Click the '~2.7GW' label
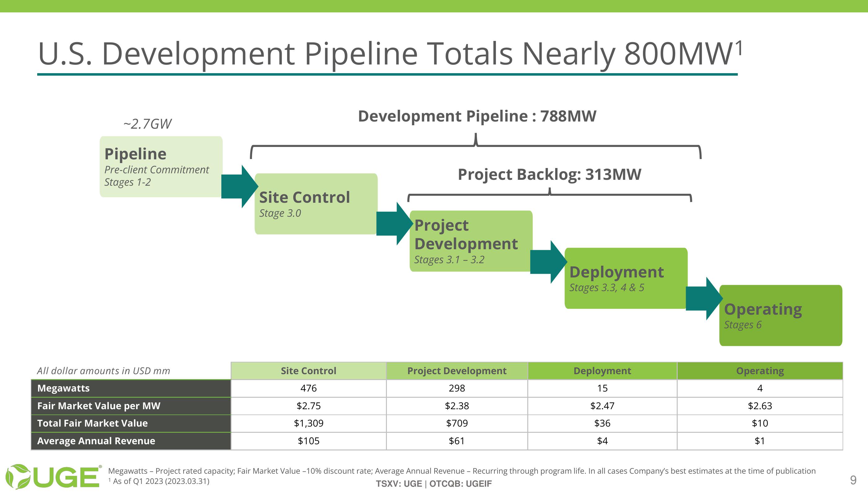Viewport: 868px width, 496px height. click(x=147, y=124)
